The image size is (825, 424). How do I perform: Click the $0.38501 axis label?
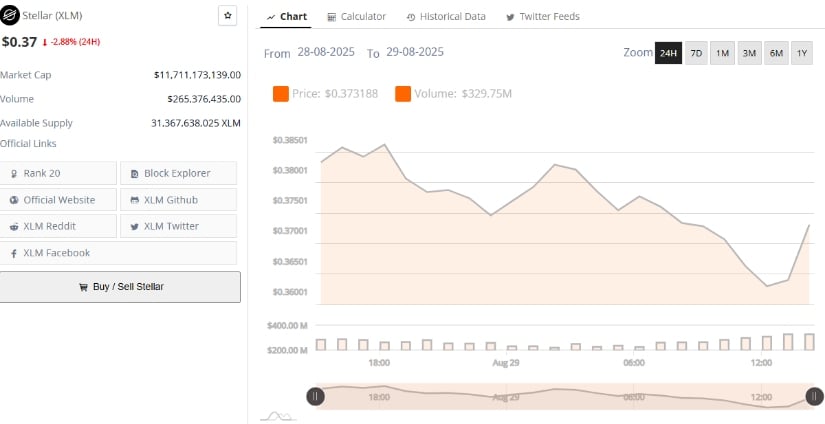[290, 140]
